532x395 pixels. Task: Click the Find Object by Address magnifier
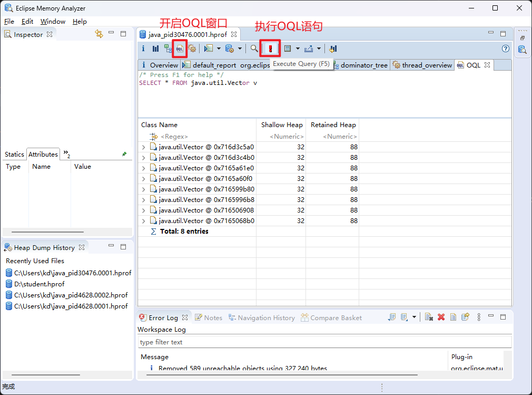[254, 49]
